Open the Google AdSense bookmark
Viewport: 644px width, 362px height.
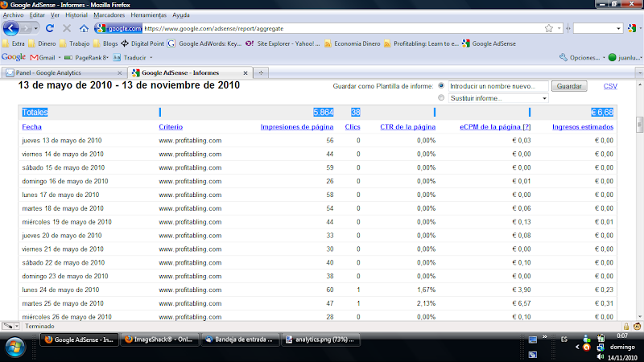coord(489,43)
